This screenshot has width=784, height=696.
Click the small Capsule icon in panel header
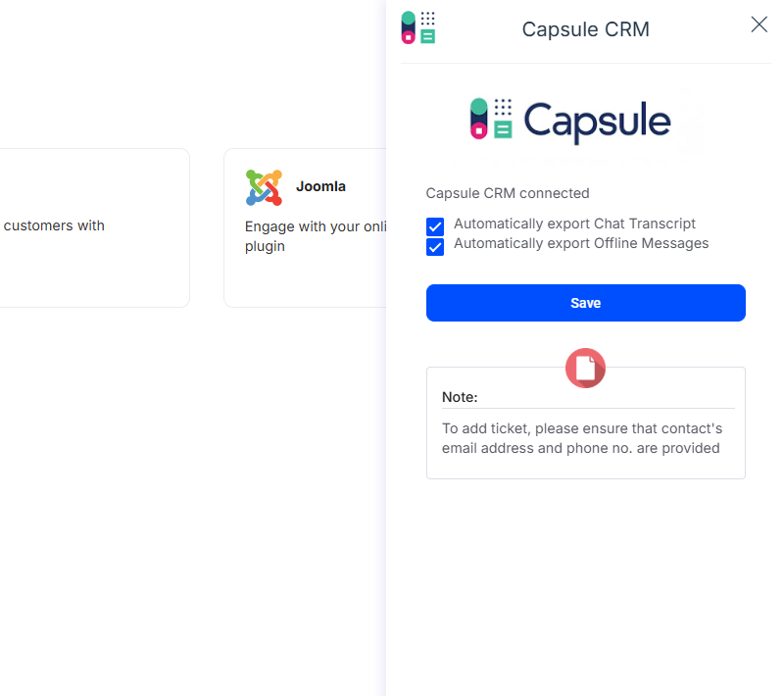pos(418,27)
